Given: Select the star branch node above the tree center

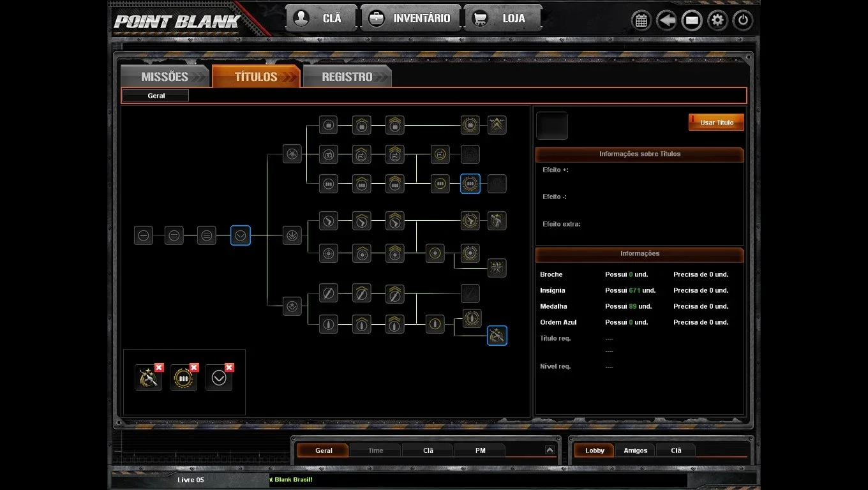Looking at the screenshot, I should coord(292,154).
